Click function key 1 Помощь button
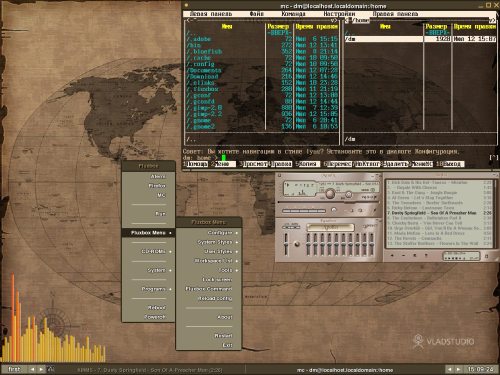Viewport: 500px width, 375px height. tap(197, 164)
